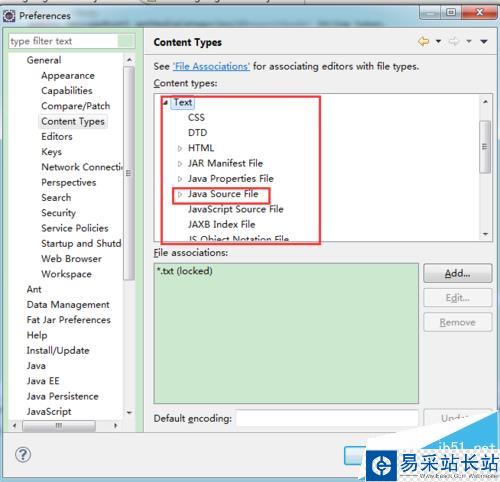500x482 pixels.
Task: Select General in preferences tree
Action: click(x=44, y=60)
